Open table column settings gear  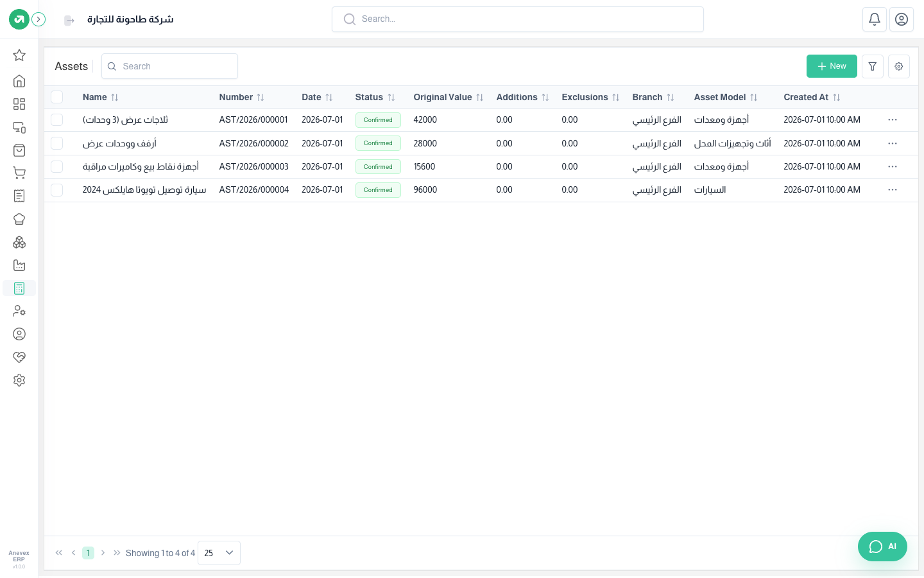point(899,66)
